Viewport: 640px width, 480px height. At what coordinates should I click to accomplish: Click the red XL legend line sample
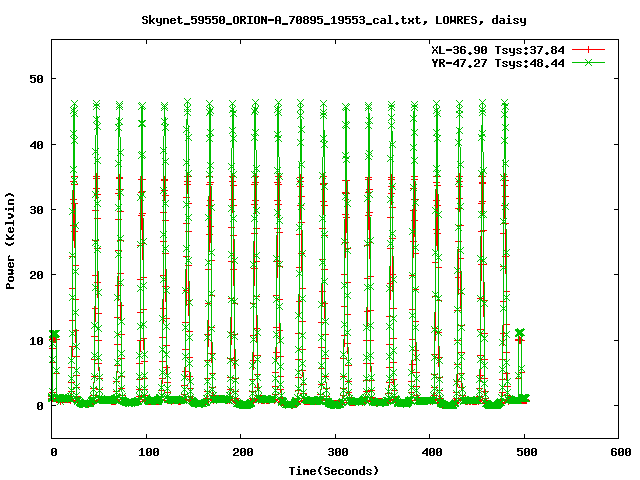point(588,50)
